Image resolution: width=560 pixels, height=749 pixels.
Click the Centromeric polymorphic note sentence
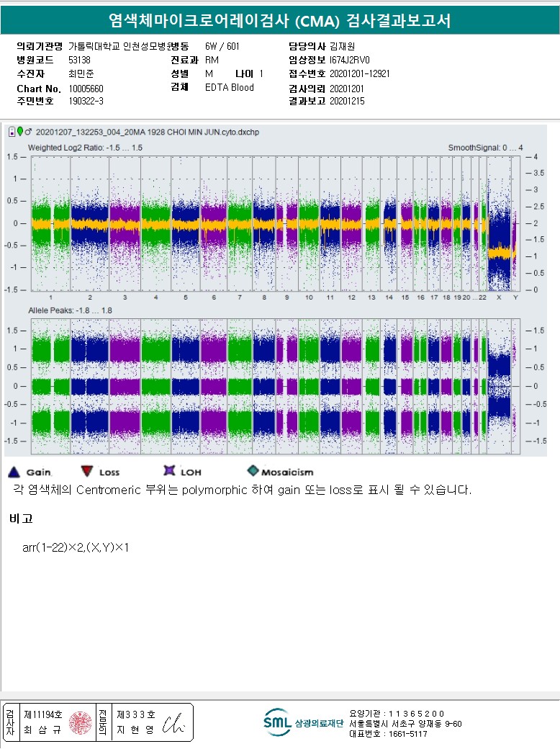tap(242, 490)
